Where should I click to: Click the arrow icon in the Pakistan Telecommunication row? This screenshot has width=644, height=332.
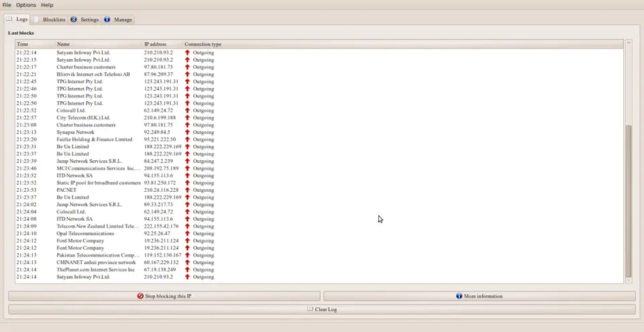[187, 255]
